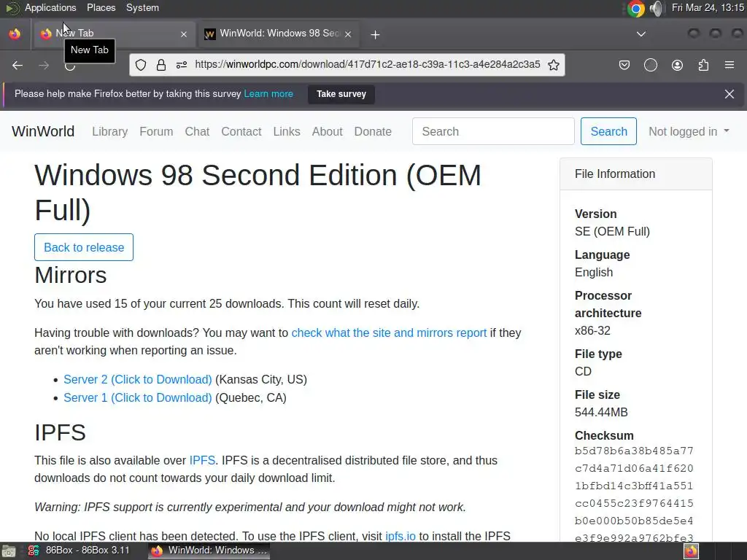Open the tracking protection shield icon
The image size is (747, 560).
[141, 65]
